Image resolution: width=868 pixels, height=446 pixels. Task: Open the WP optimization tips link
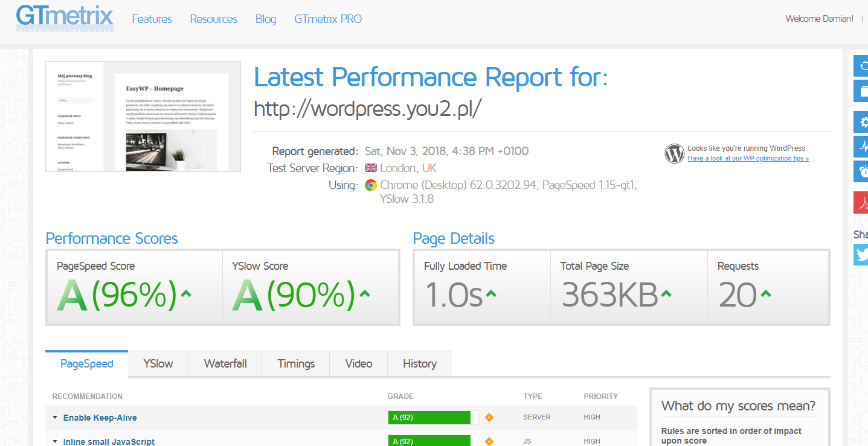(748, 158)
